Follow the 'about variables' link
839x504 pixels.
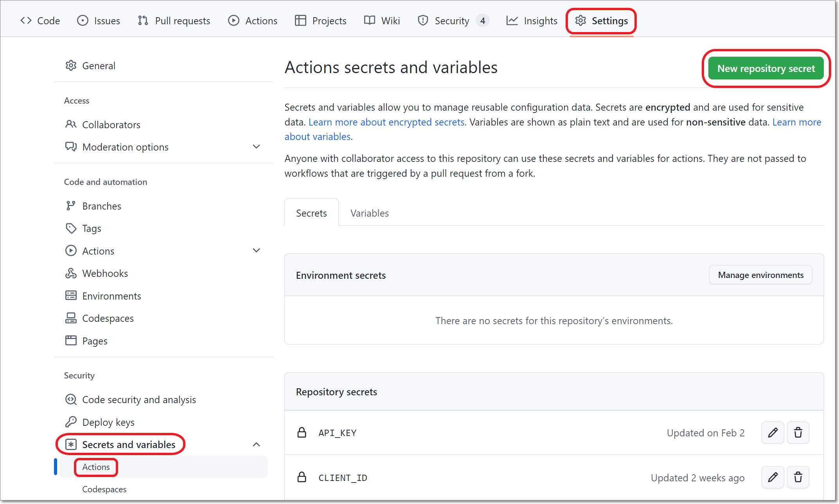click(318, 136)
